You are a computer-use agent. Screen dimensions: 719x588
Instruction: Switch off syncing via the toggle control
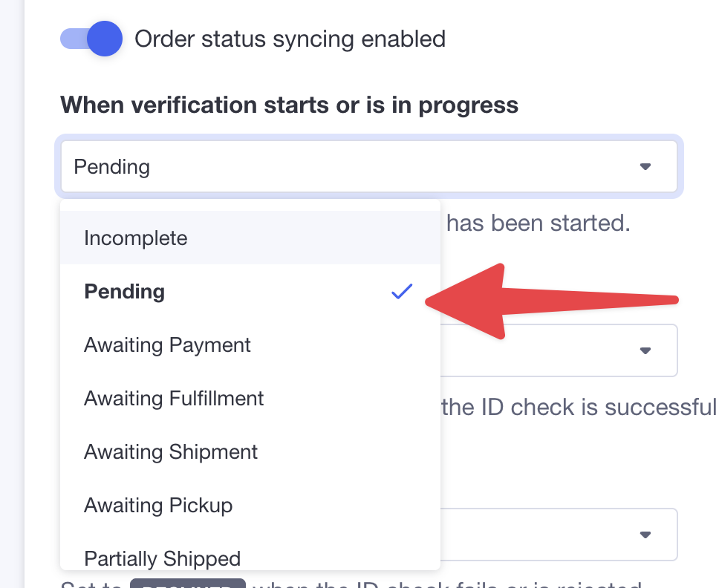pyautogui.click(x=91, y=39)
